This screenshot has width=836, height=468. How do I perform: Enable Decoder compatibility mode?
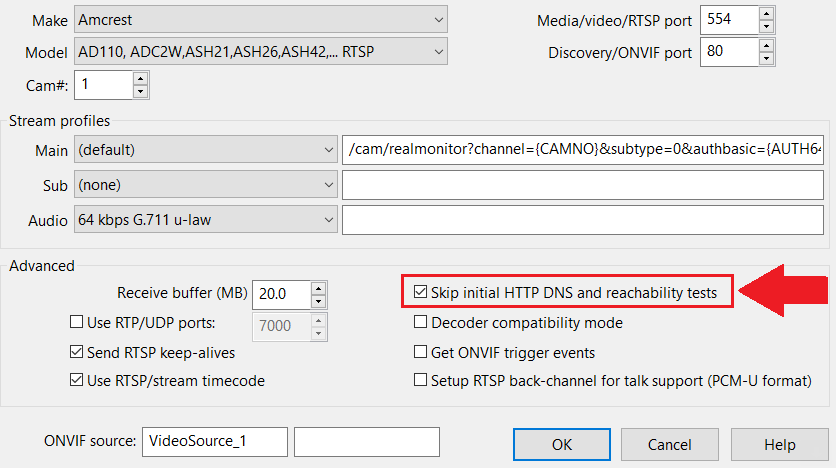pos(420,321)
